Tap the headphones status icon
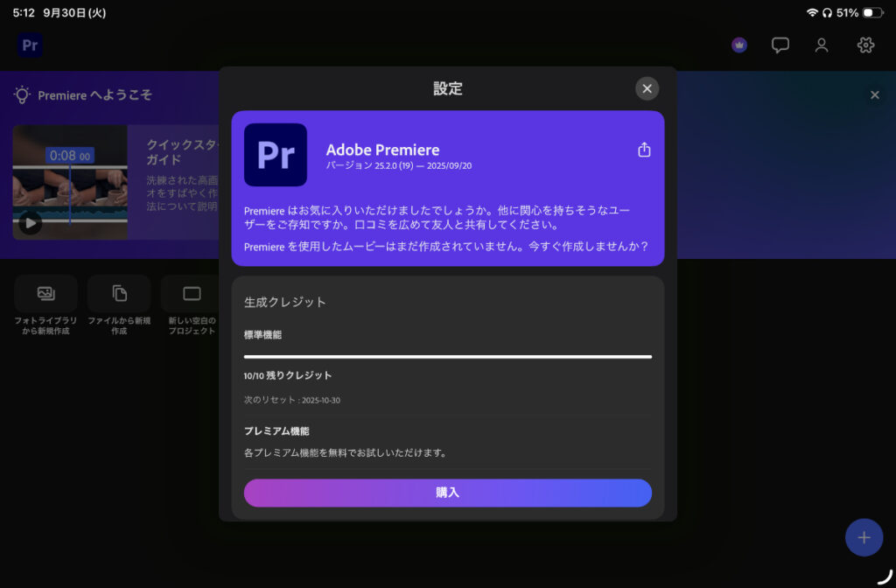The height and width of the screenshot is (588, 896). tap(827, 12)
